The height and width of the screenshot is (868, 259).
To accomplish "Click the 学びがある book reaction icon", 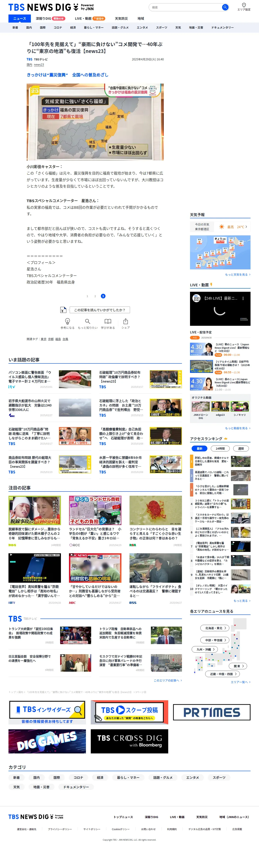I will click(x=108, y=321).
